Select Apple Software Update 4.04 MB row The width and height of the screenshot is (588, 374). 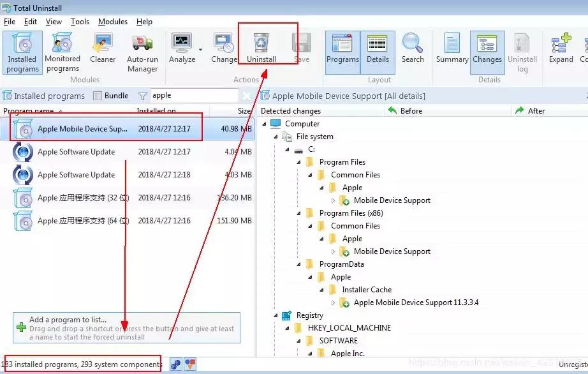coord(127,152)
